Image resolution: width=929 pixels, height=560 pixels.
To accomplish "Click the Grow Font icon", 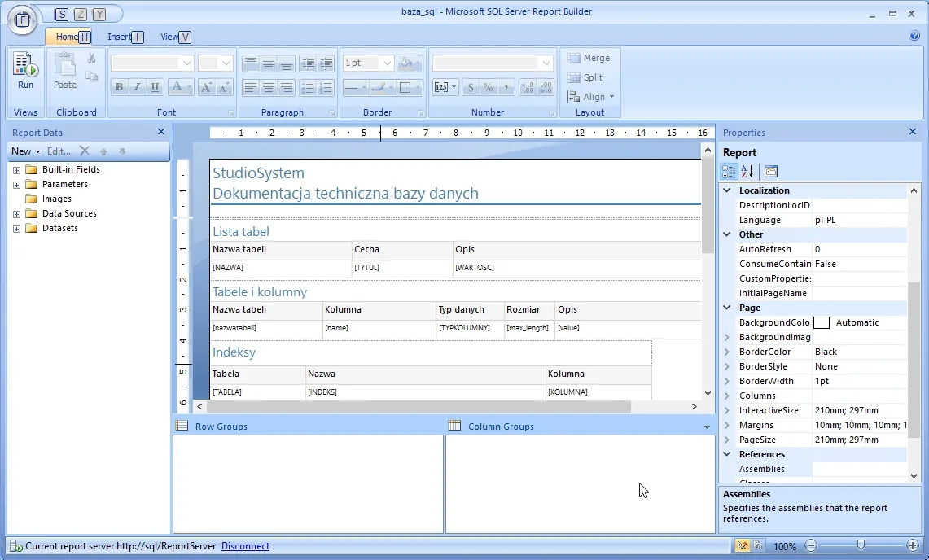I will [206, 87].
